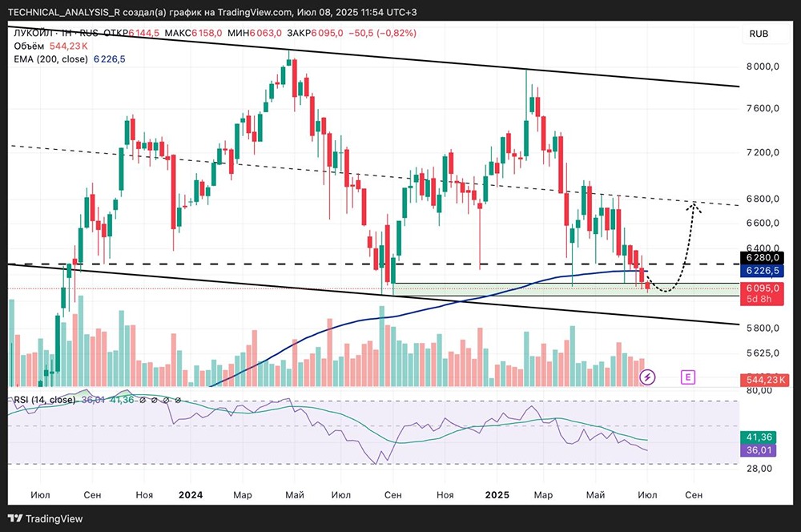Screen dimensions: 801x532
Task: Click the 8 000,0 price axis label
Action: coord(763,66)
